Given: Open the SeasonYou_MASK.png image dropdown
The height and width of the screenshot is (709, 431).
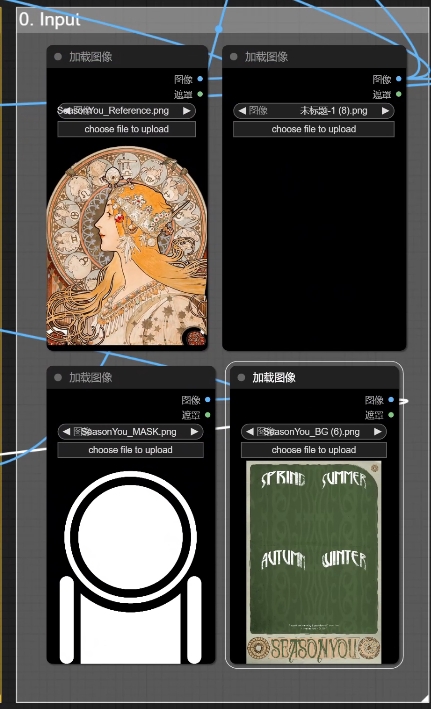Looking at the screenshot, I should (x=130, y=431).
